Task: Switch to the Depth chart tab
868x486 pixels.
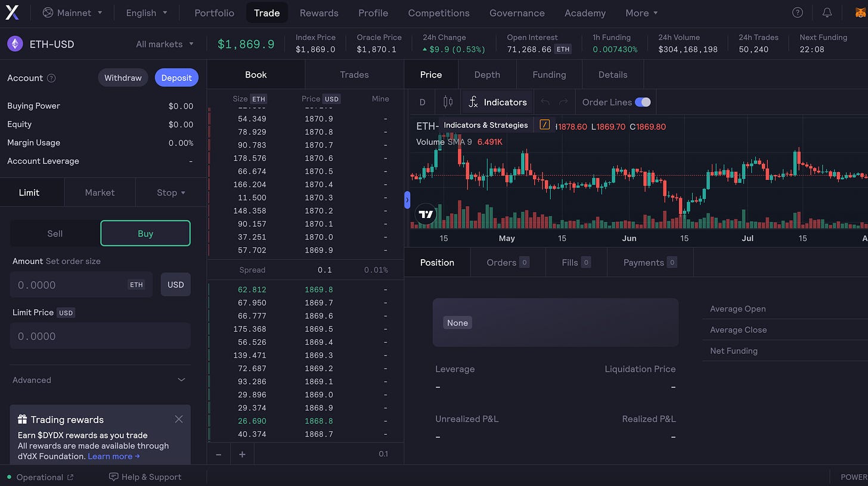Action: (487, 74)
